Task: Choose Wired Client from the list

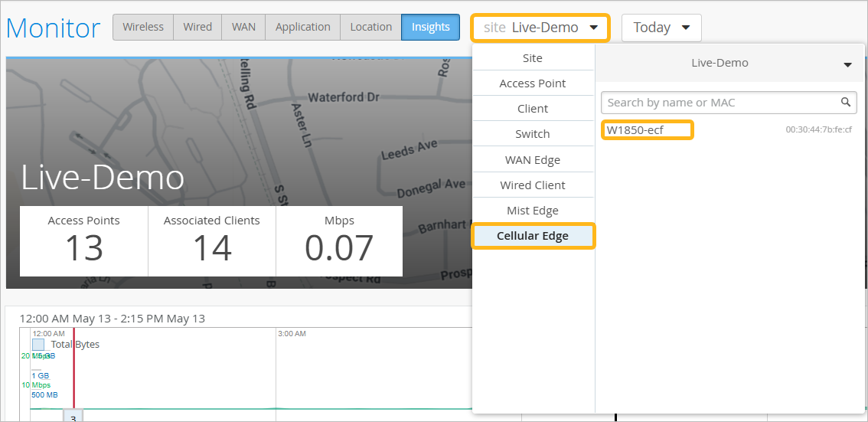Action: tap(533, 185)
